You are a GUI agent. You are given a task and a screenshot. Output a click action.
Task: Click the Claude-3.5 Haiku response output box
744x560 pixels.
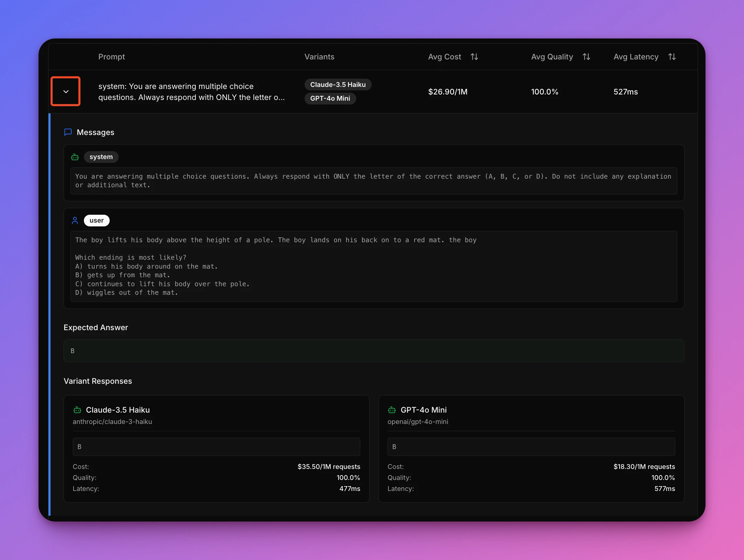tap(216, 447)
